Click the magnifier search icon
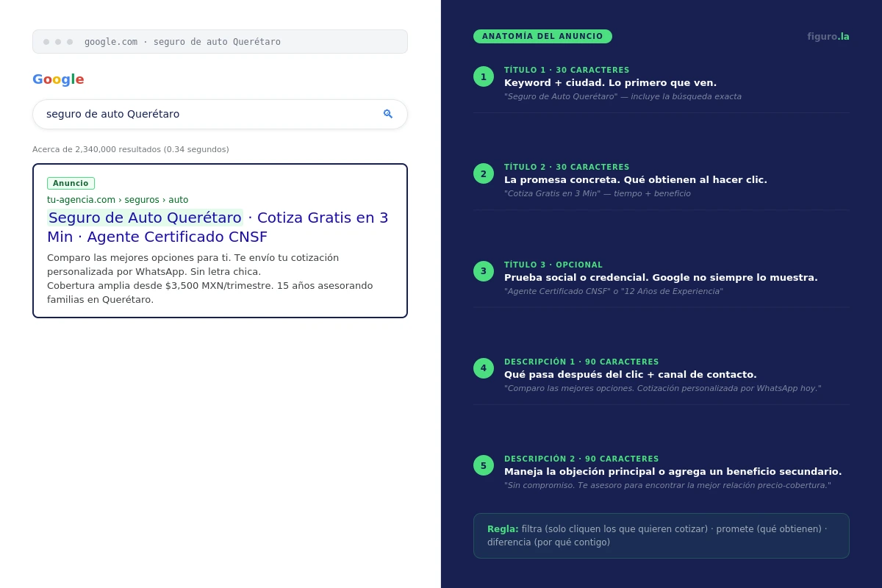Viewport: 882px width, 588px height. 388,114
